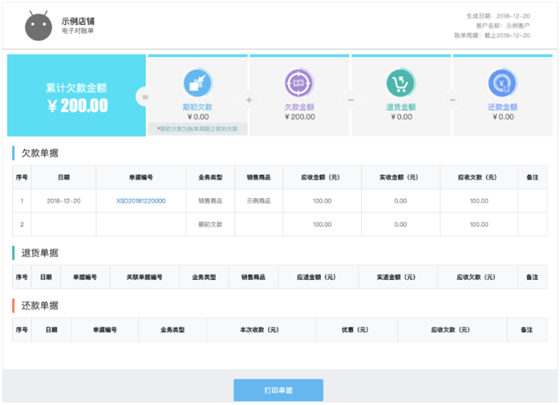This screenshot has height=405, width=560.
Task: Click date cell 2018-12-20 in row 1
Action: point(64,201)
